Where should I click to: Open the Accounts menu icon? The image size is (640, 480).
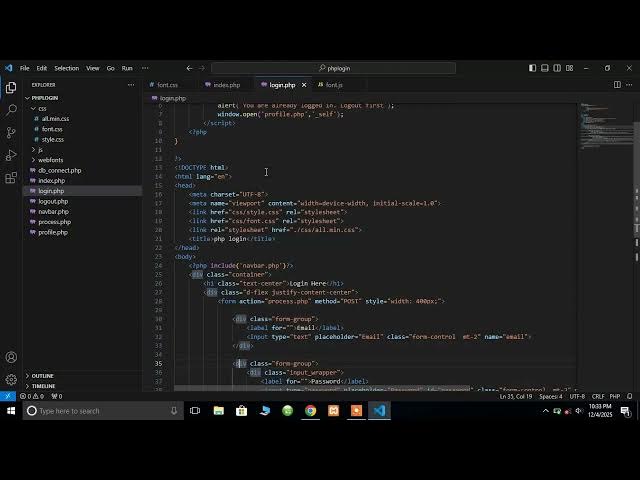tap(11, 357)
